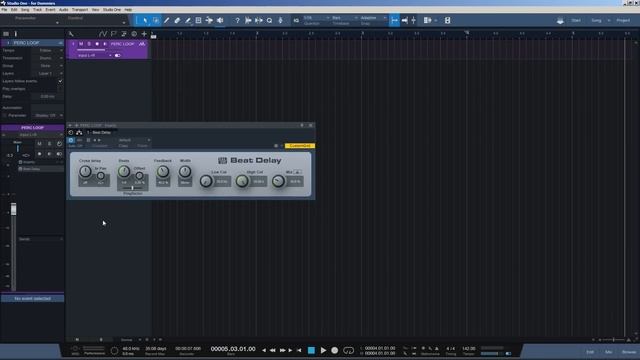Open the File menu
Image resolution: width=640 pixels, height=360 pixels.
(4, 9)
